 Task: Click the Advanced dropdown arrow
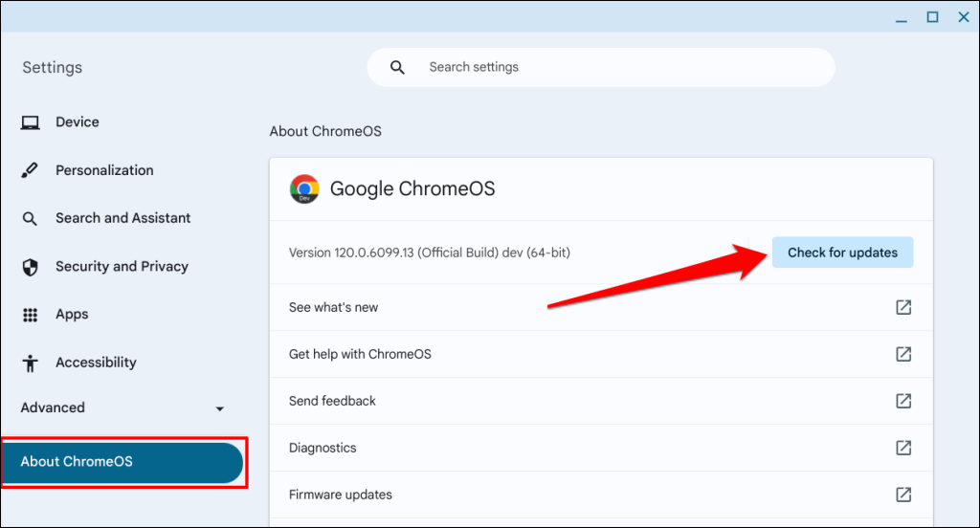click(x=220, y=408)
